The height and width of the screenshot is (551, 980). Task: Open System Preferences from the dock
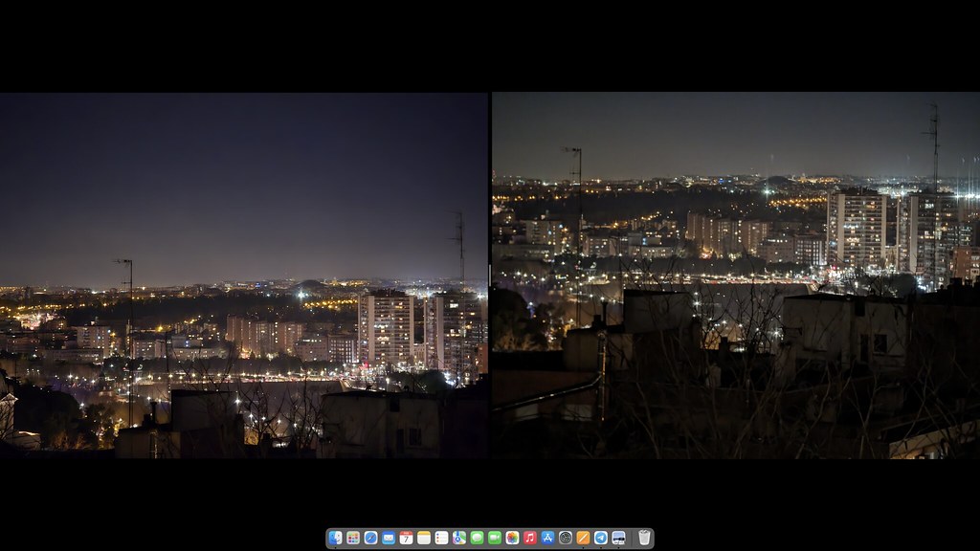(x=566, y=538)
